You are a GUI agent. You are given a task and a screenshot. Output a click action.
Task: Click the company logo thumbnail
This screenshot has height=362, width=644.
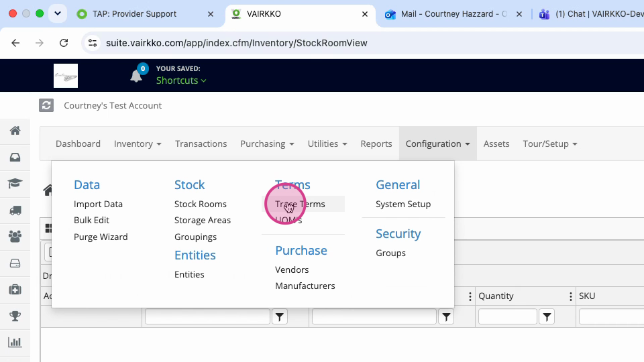(66, 76)
